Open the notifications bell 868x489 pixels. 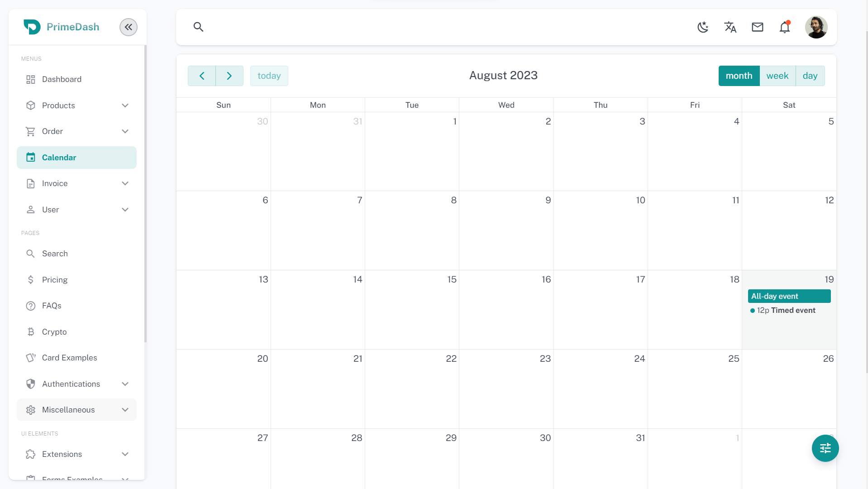[784, 27]
